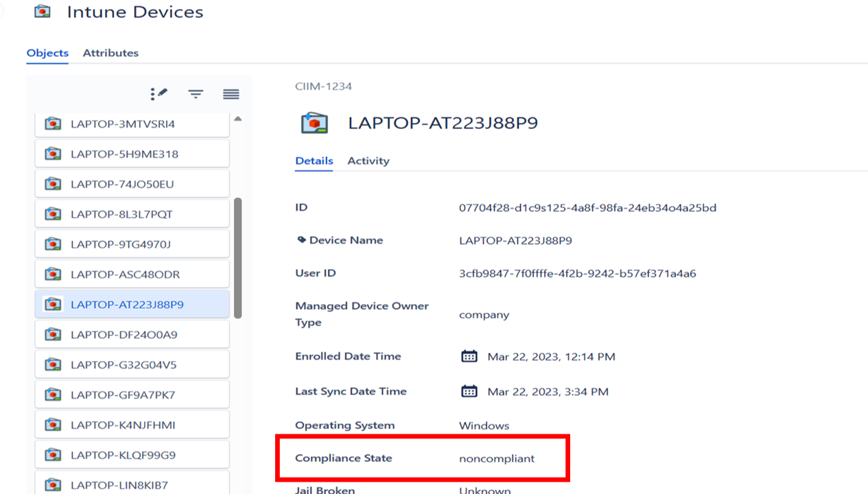The image size is (868, 494).
Task: Select LAPTOP-GF9A7PK7 in object list
Action: tap(132, 395)
